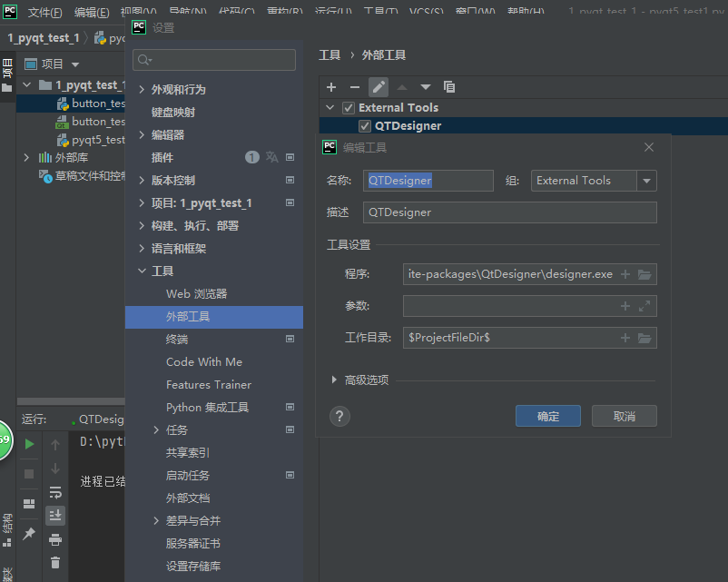Expand 编辑器 settings category
Screen dimensions: 728x582
tap(142, 134)
